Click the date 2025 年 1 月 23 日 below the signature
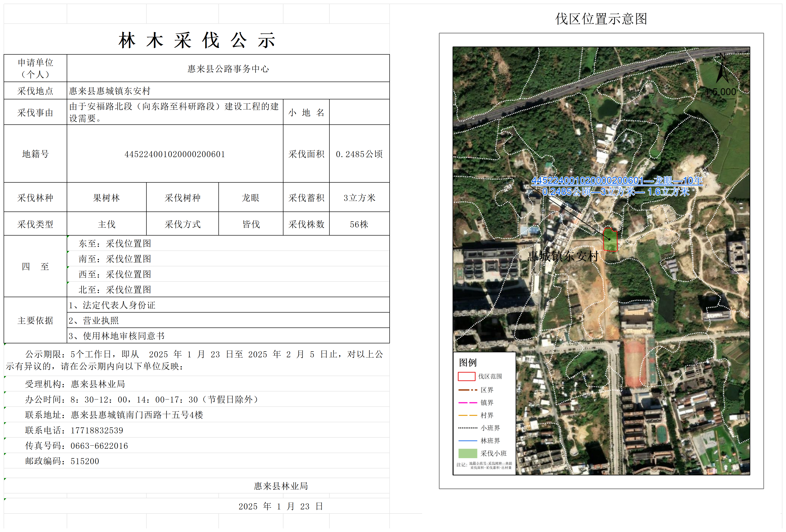Screen dimensions: 786x532 (281, 506)
